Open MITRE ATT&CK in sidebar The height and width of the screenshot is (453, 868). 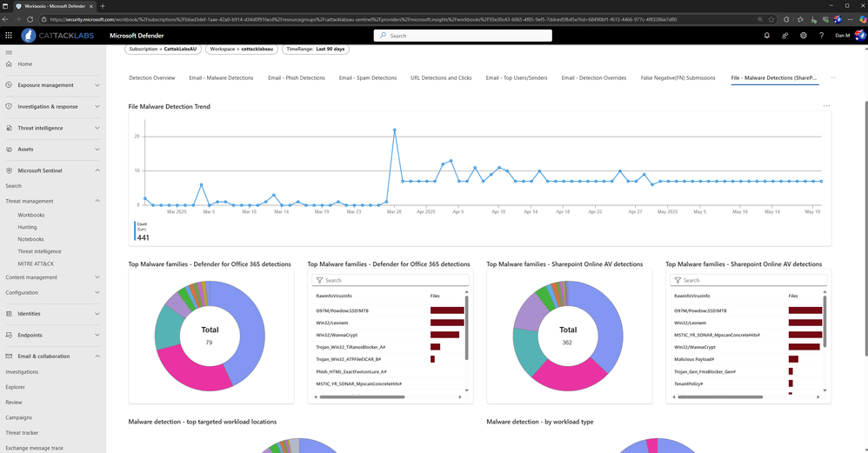click(x=36, y=263)
